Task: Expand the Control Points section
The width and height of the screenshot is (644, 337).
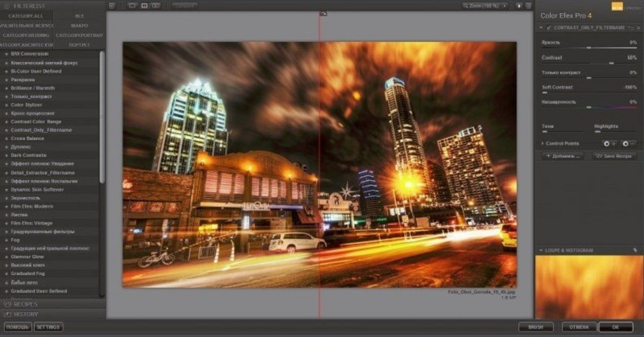Action: pyautogui.click(x=543, y=143)
